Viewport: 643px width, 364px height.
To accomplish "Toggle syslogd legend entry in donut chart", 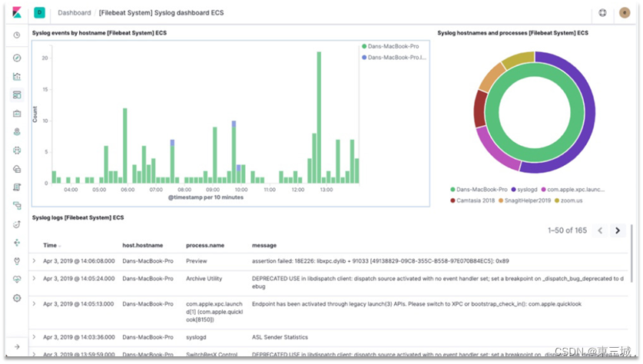I will pyautogui.click(x=524, y=190).
